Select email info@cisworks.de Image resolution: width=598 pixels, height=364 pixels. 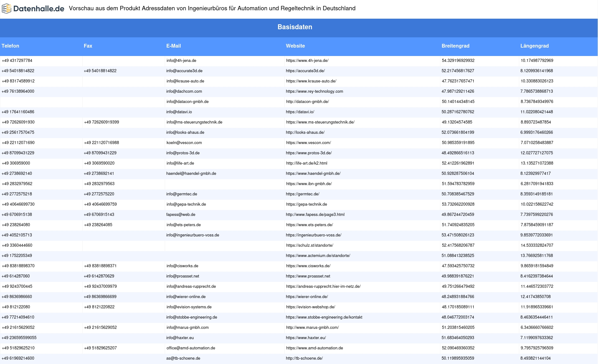coord(183,266)
